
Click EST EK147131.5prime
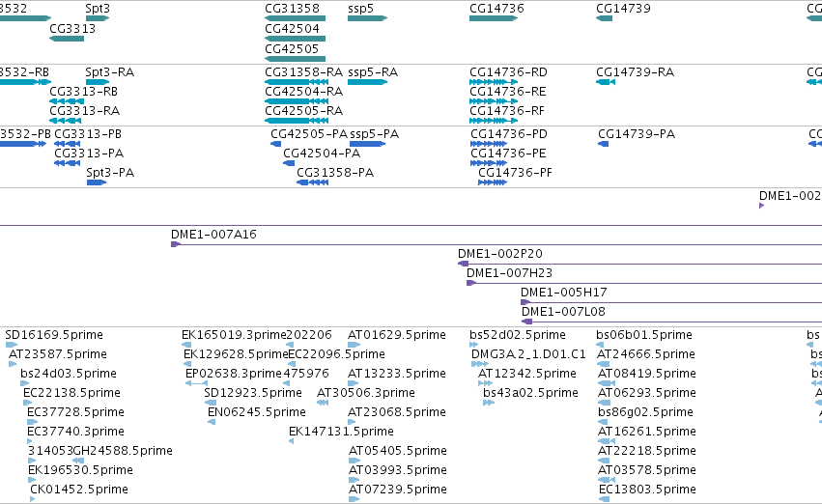(291, 441)
